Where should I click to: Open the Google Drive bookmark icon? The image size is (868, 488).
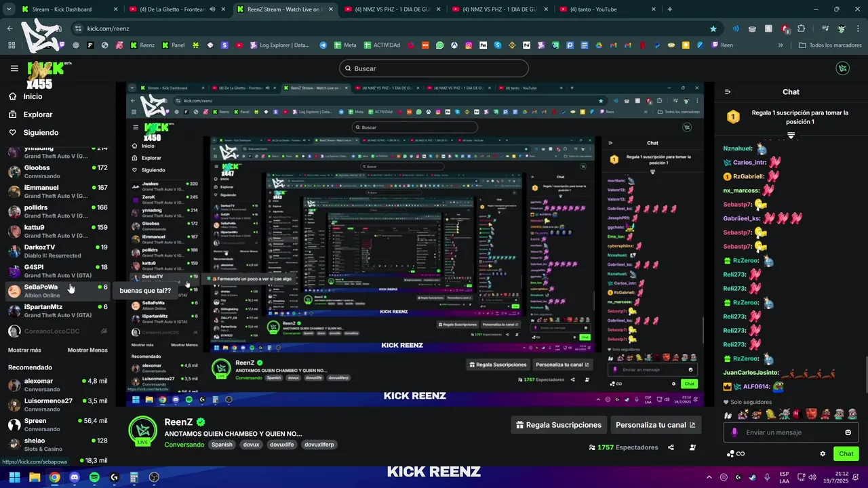[x=599, y=45]
